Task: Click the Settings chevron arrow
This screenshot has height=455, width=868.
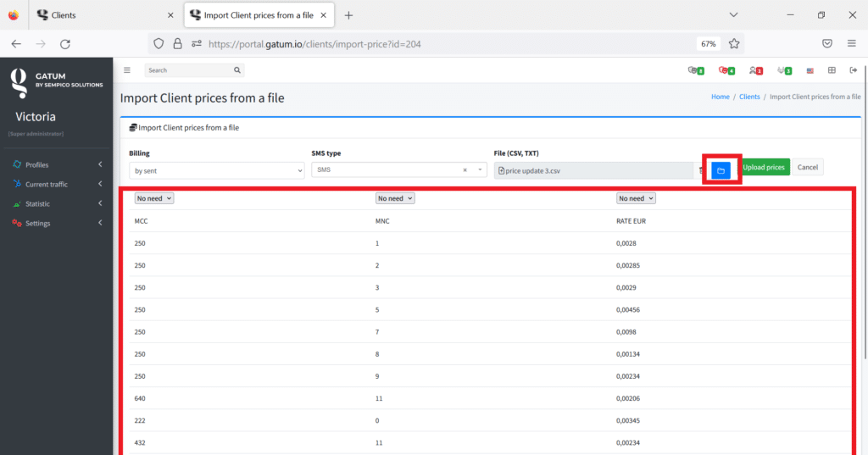Action: pos(100,223)
